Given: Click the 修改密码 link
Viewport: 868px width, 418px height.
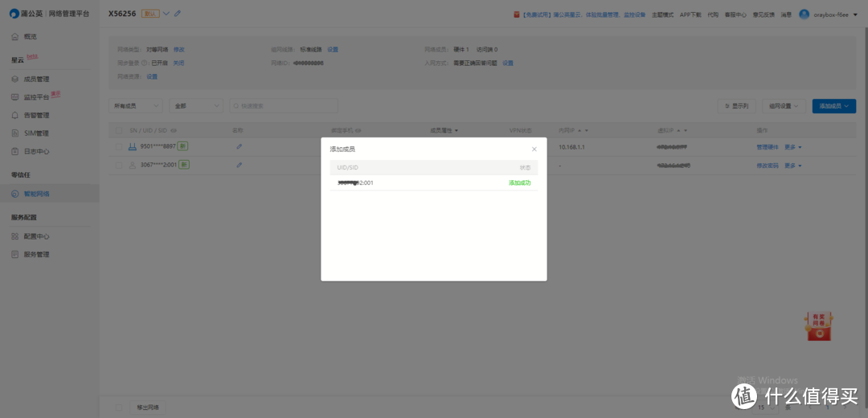Looking at the screenshot, I should pyautogui.click(x=768, y=166).
